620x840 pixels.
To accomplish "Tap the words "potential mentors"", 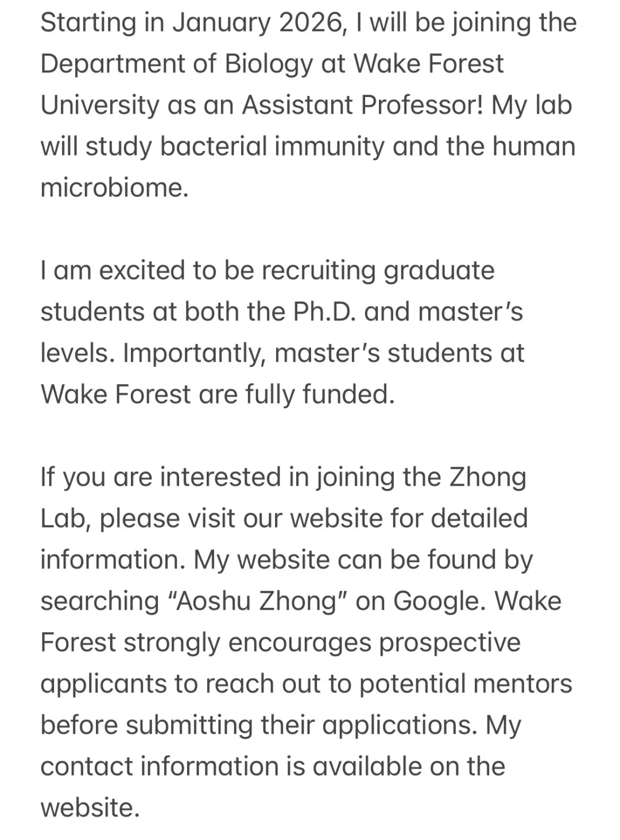I will coord(466,684).
